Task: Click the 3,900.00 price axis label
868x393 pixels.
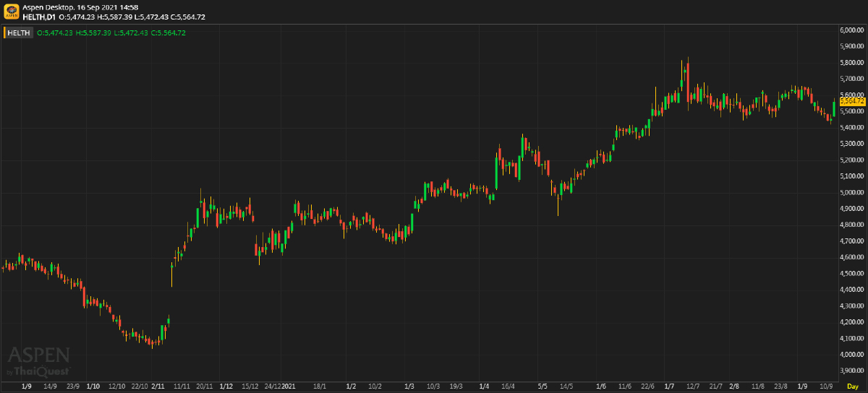Action: [x=853, y=371]
